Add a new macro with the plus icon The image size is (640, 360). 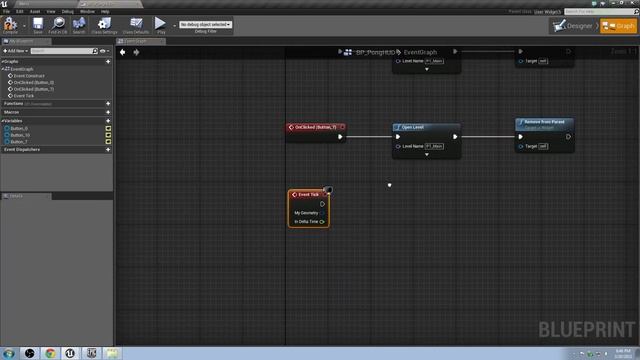click(x=108, y=112)
